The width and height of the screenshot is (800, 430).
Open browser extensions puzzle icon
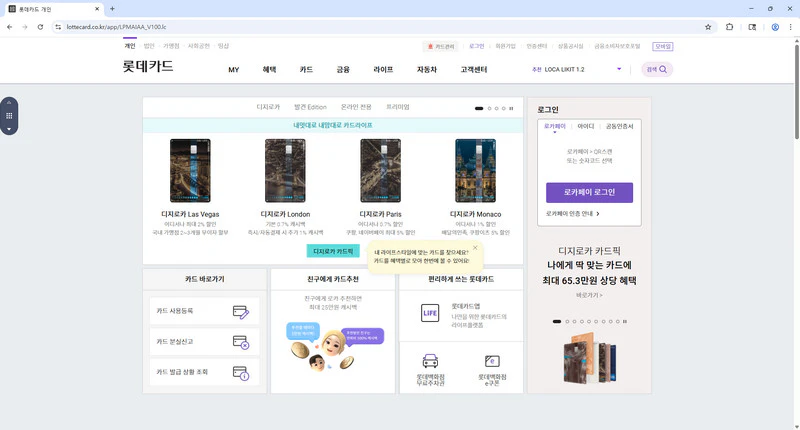730,27
